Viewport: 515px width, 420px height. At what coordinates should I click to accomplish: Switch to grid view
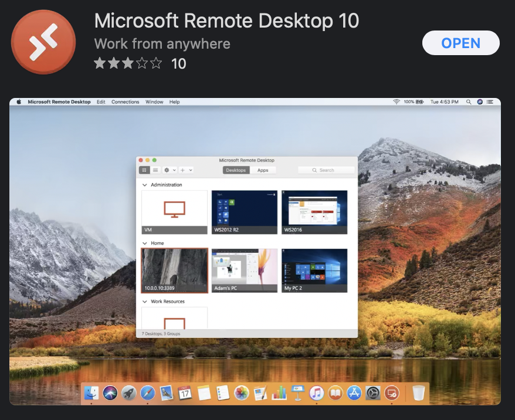click(144, 170)
